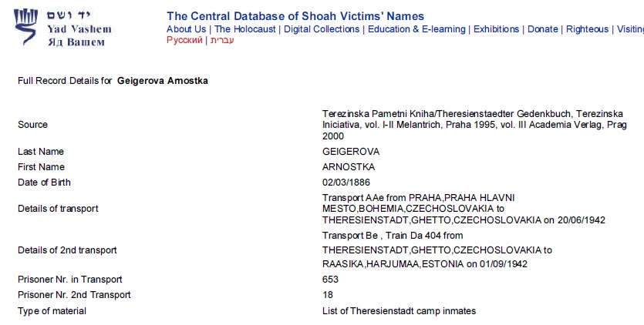The height and width of the screenshot is (325, 644).
Task: Switch language to Русский
Action: [x=185, y=40]
